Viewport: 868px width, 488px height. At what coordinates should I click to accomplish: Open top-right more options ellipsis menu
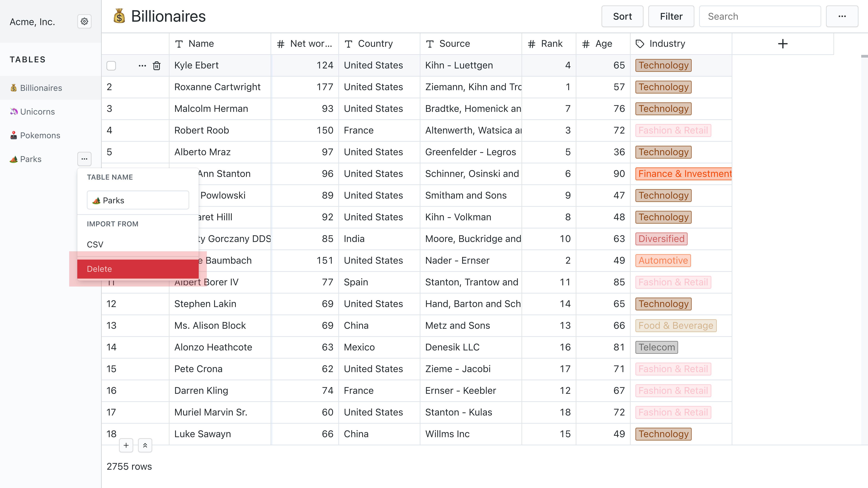(842, 16)
